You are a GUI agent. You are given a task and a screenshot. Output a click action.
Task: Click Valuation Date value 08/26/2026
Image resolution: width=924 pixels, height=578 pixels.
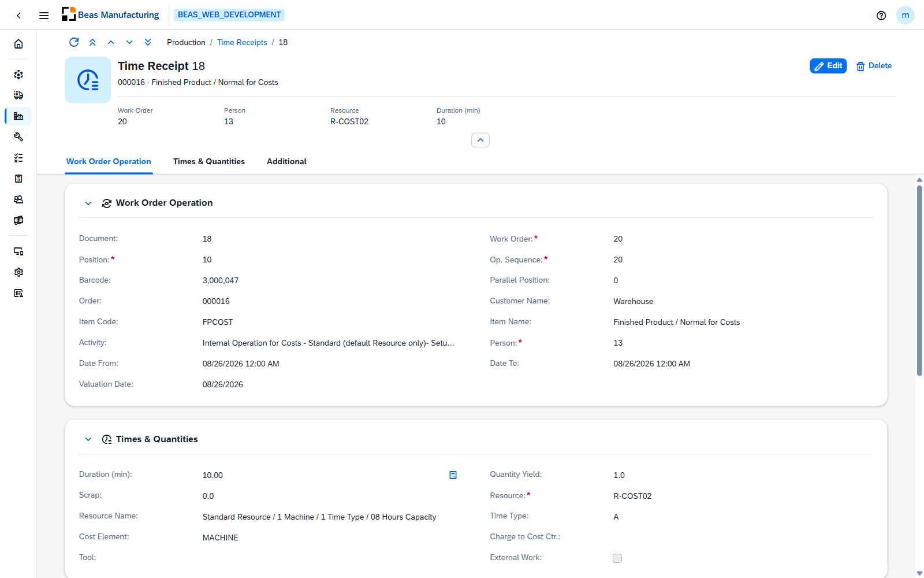click(223, 384)
